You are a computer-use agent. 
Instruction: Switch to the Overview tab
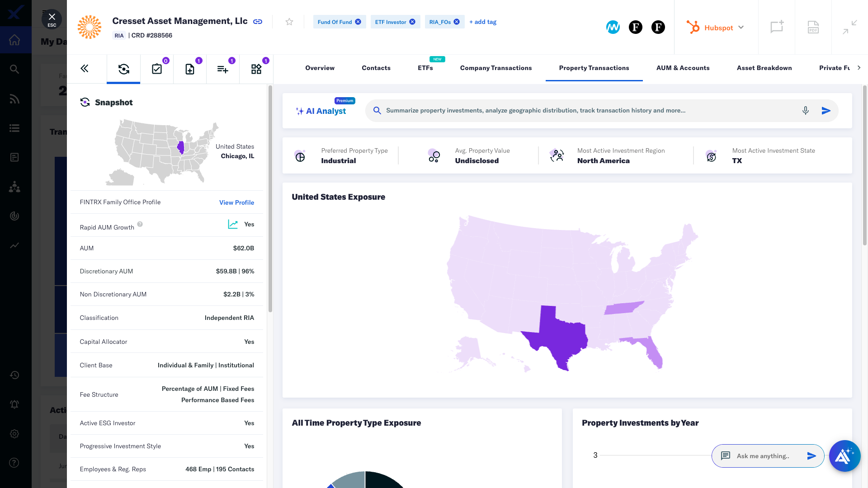(320, 68)
